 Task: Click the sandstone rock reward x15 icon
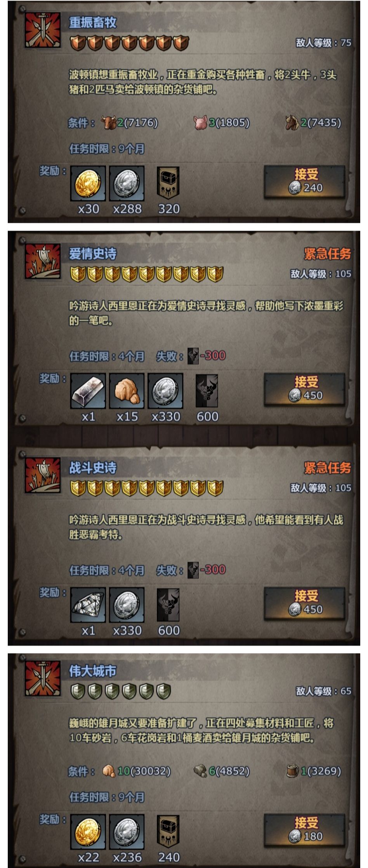pos(127,391)
